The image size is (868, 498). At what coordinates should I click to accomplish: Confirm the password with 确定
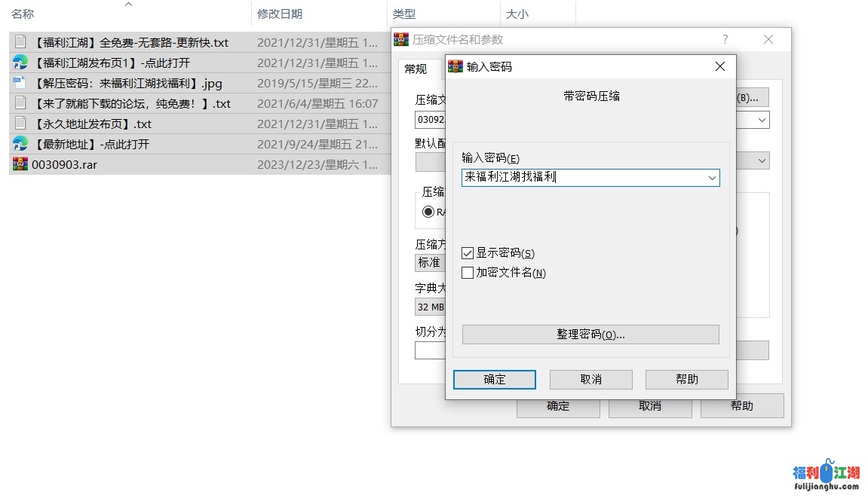pos(494,379)
